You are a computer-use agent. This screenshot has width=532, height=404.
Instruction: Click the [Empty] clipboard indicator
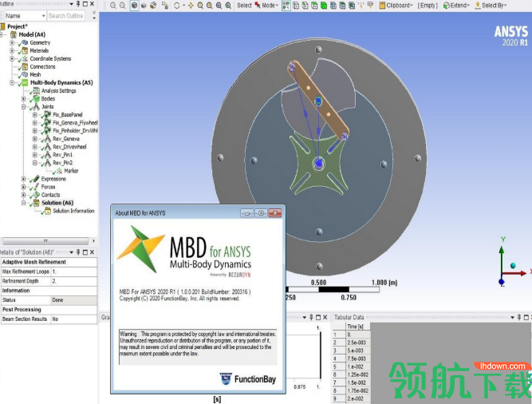click(x=428, y=6)
